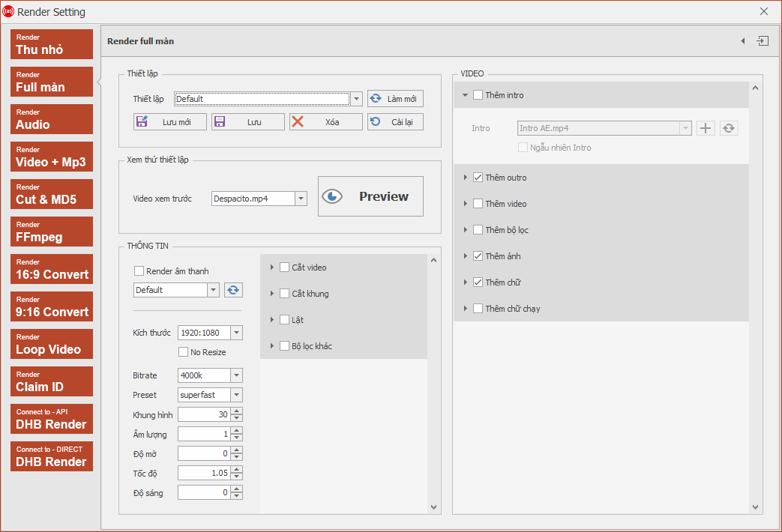Click the Khung hình value field
This screenshot has height=532, width=782.
click(x=204, y=414)
